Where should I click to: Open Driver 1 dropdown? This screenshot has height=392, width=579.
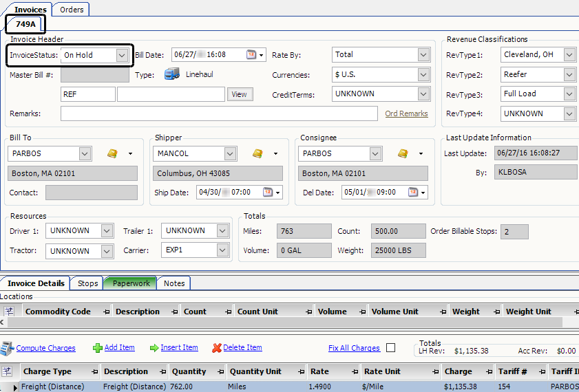[x=107, y=231]
